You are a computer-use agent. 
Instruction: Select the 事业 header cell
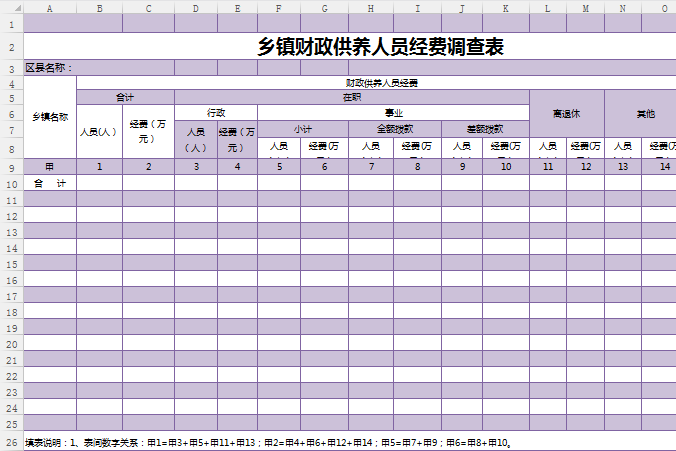pyautogui.click(x=393, y=112)
